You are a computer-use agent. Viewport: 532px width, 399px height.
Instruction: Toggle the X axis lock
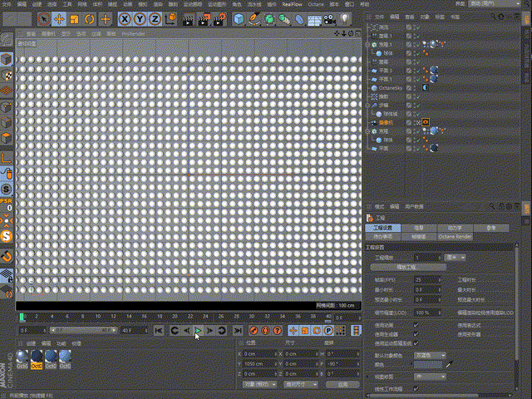(126, 19)
